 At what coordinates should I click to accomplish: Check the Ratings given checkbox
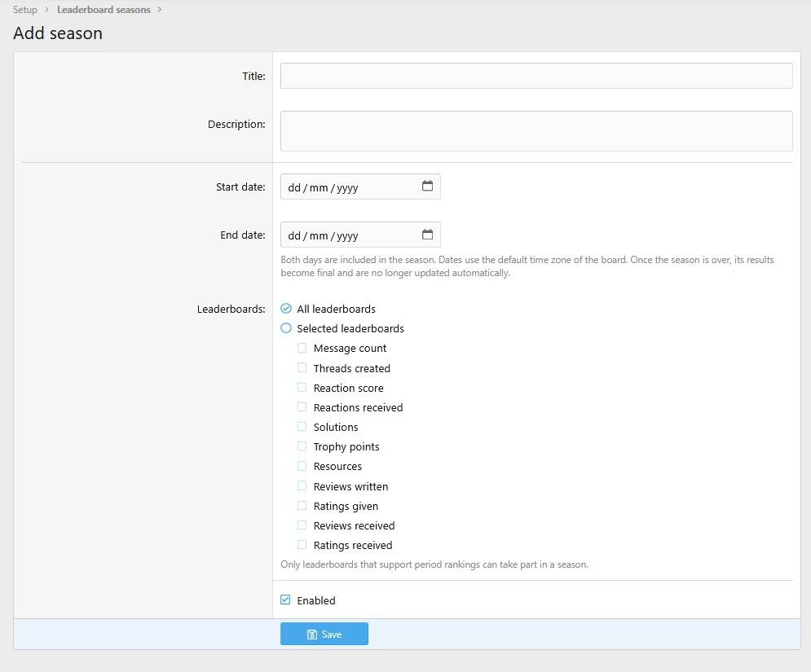[302, 506]
